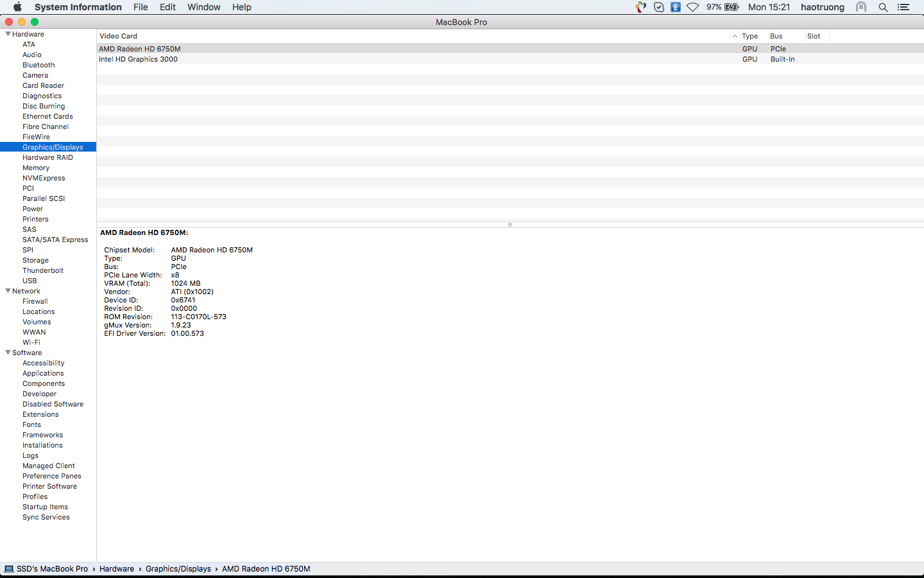Open Spotlight search magnifier icon
Screen dimensions: 924x578
click(x=883, y=7)
